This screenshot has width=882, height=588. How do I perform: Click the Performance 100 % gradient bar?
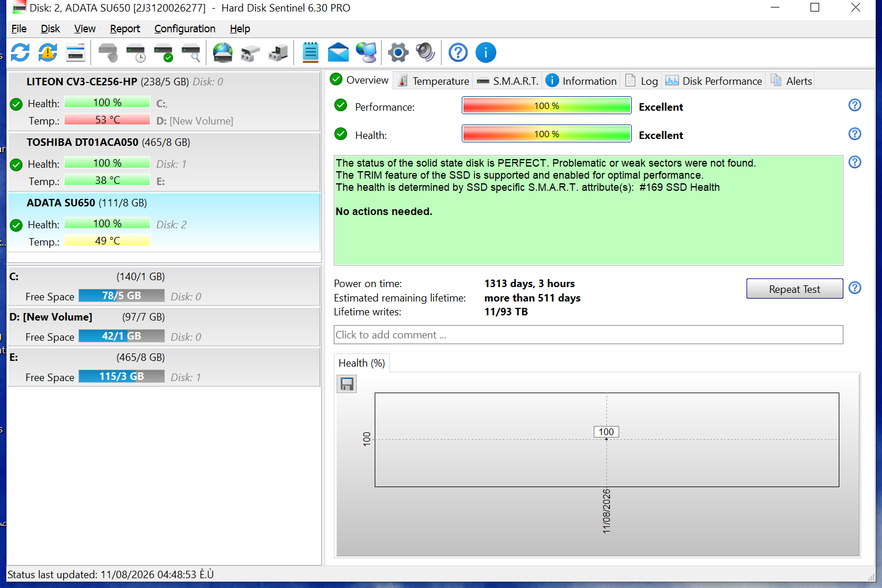pos(546,105)
